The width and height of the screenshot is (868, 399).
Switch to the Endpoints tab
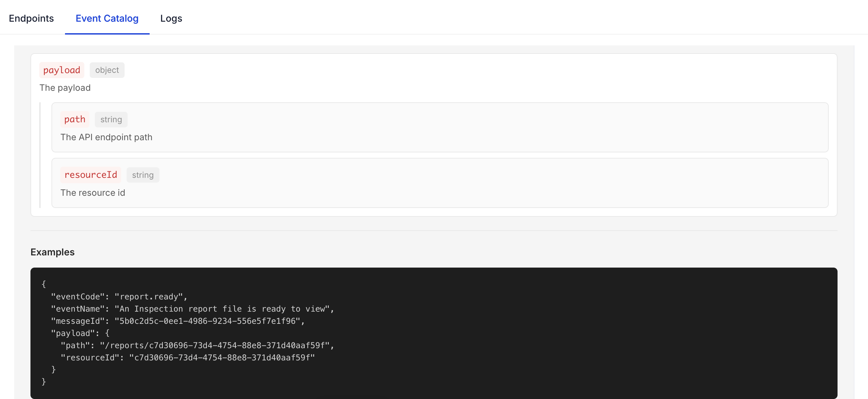click(x=31, y=18)
